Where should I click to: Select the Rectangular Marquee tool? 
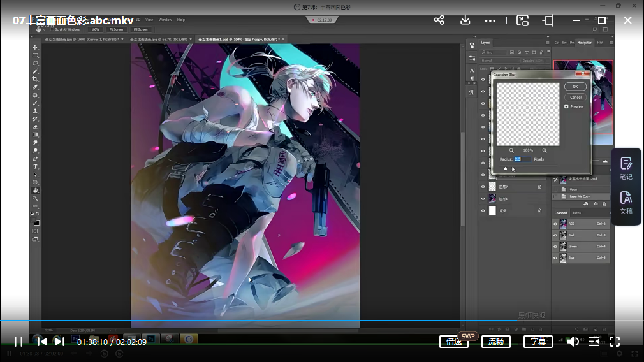[x=35, y=55]
